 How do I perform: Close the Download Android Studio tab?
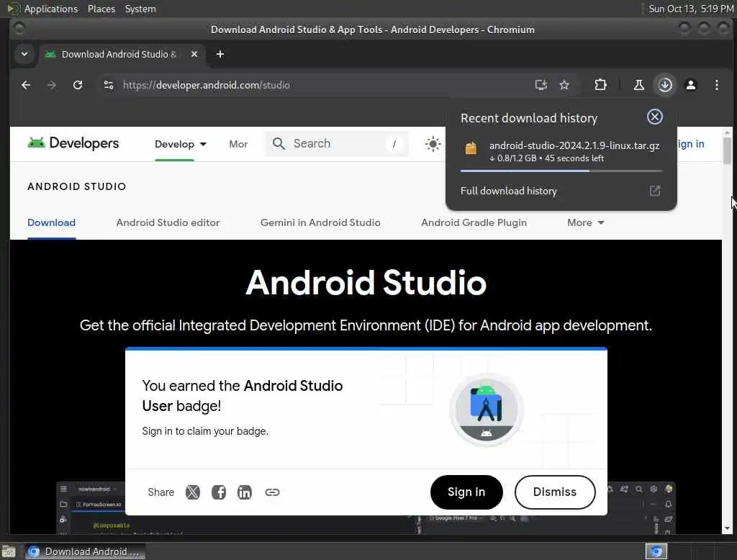click(x=194, y=54)
